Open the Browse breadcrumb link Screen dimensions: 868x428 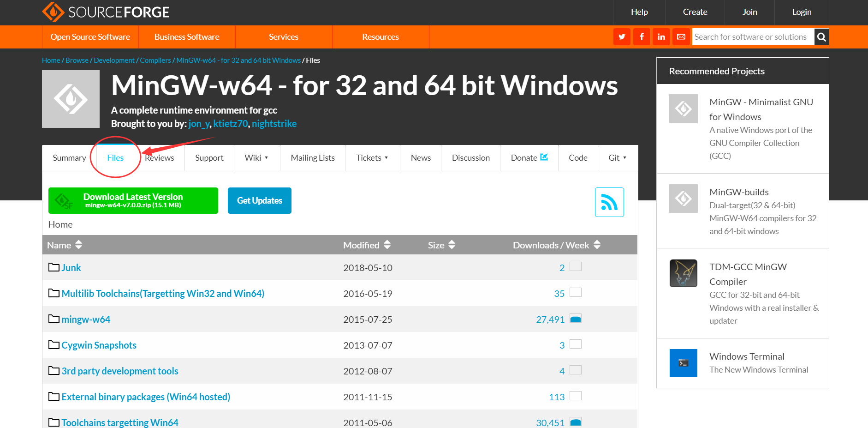[x=77, y=60]
